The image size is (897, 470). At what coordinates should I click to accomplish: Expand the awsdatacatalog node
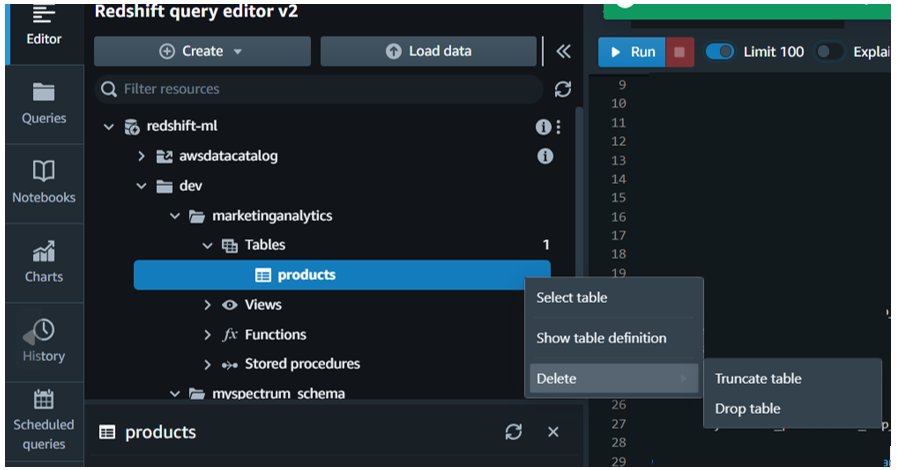click(x=141, y=156)
